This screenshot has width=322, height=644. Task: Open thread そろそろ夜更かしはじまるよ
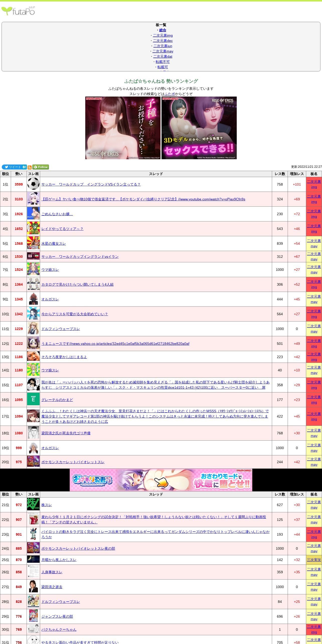click(64, 357)
